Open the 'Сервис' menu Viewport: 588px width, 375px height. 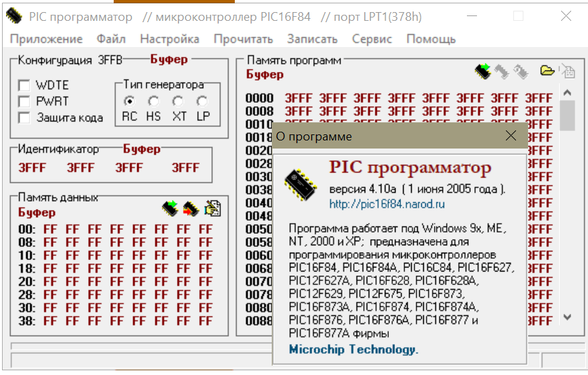pos(372,39)
